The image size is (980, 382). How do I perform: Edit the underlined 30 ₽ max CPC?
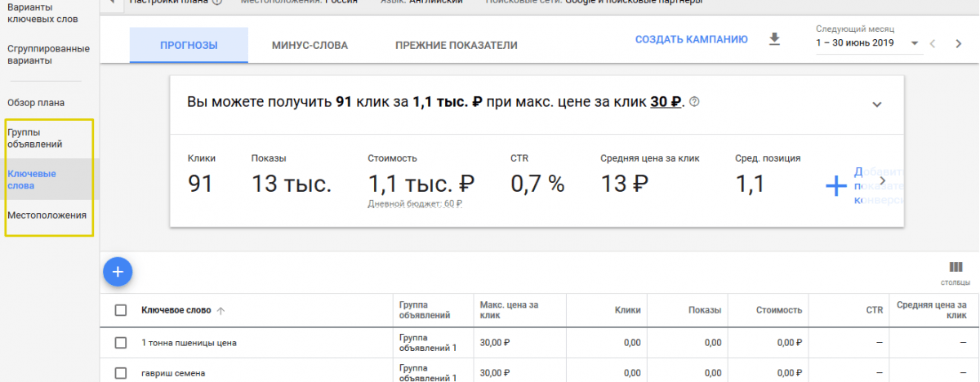coord(666,103)
